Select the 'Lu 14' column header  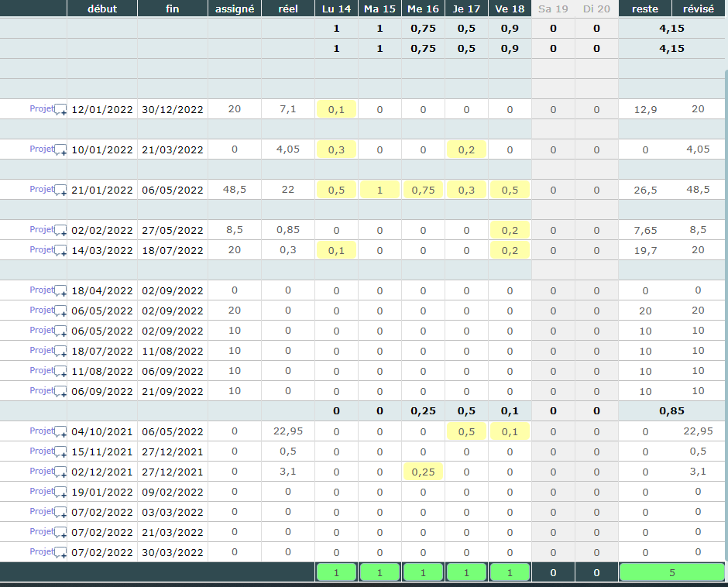pyautogui.click(x=336, y=9)
